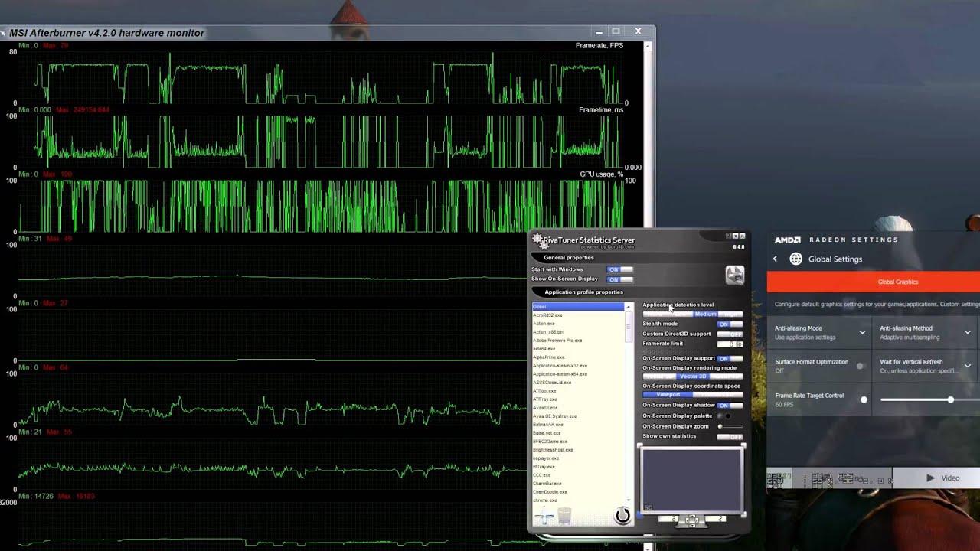
Task: Select the Global profile in the list
Action: (x=578, y=307)
